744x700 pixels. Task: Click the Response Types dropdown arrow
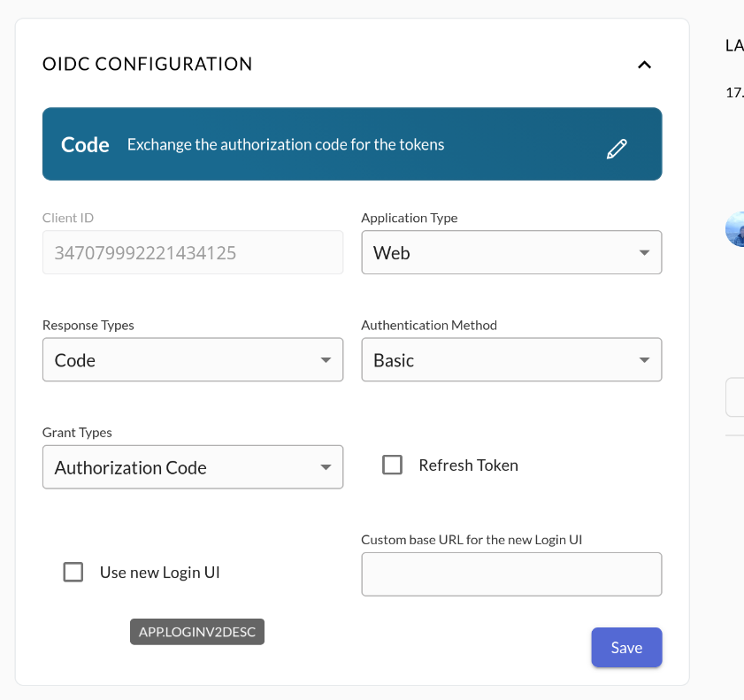coord(326,361)
